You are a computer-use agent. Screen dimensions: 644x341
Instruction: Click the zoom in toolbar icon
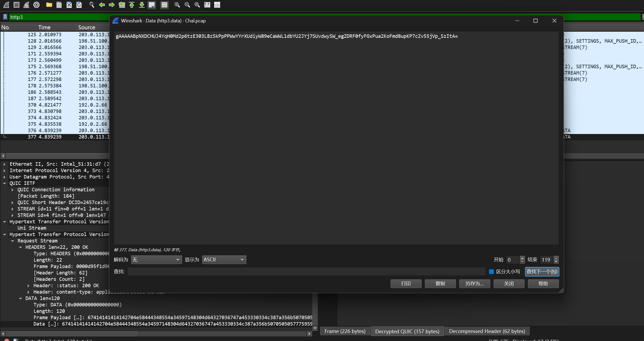177,5
